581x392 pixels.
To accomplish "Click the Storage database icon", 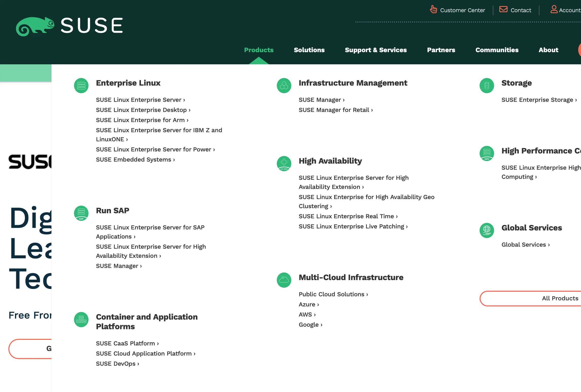I will (x=487, y=86).
